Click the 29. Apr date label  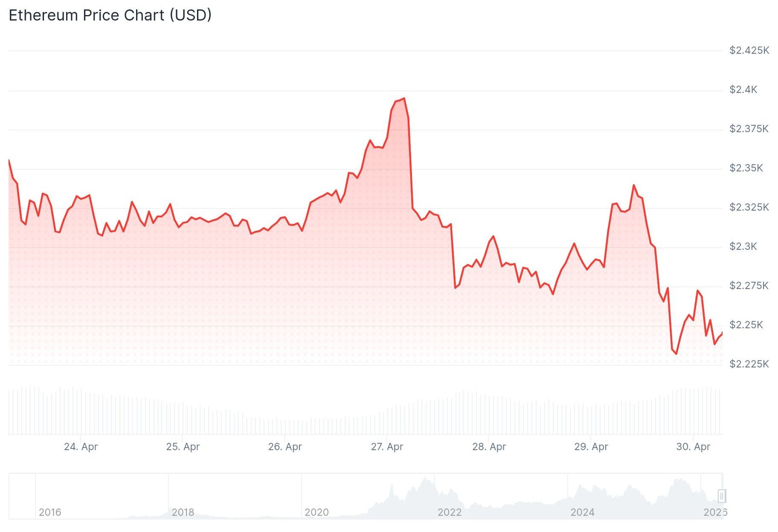point(591,446)
